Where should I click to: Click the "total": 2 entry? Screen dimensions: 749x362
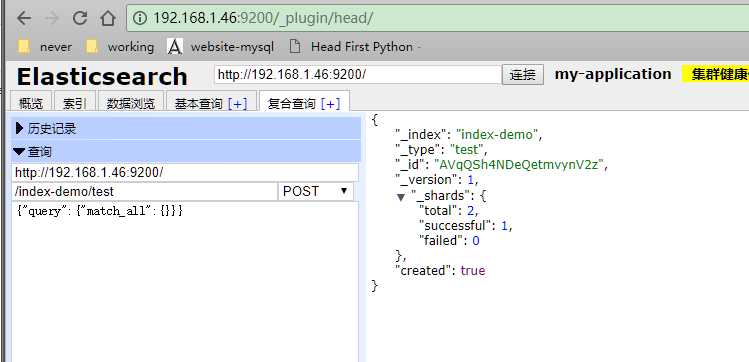click(448, 210)
